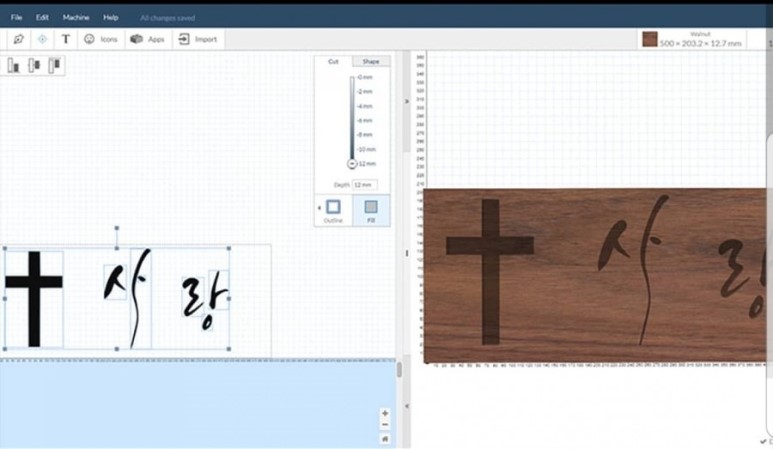Open the Walnut material swatch

pyautogui.click(x=650, y=39)
